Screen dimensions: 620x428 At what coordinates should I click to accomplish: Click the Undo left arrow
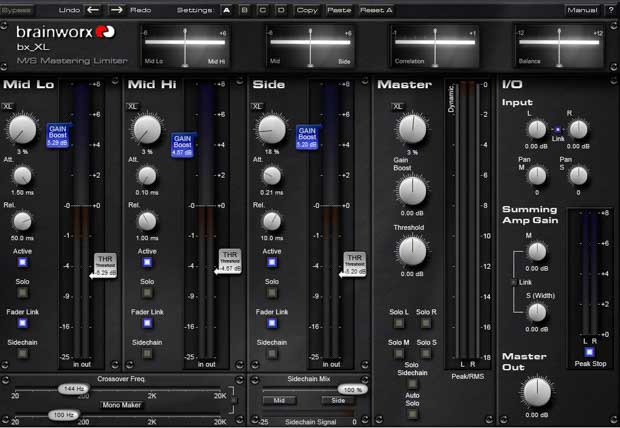94,9
